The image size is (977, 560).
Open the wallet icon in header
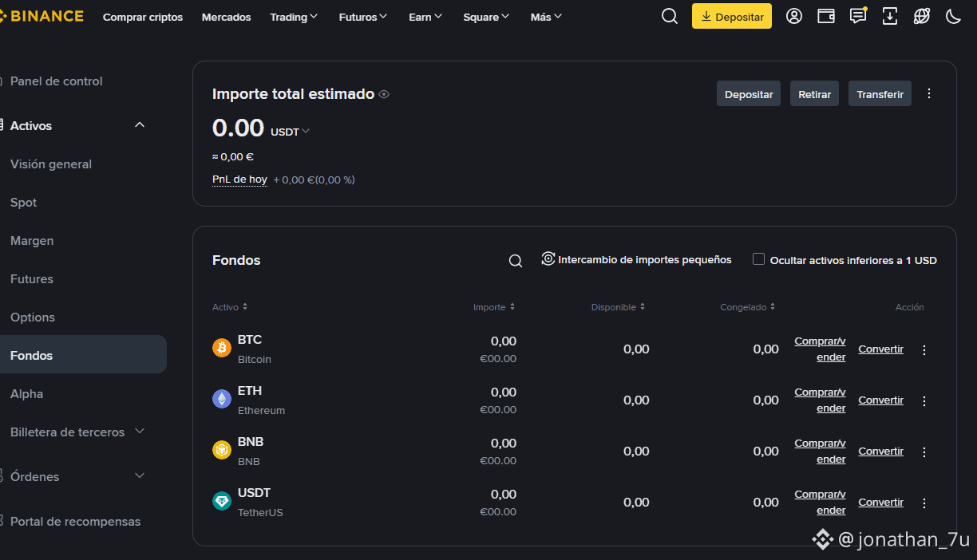pos(826,16)
